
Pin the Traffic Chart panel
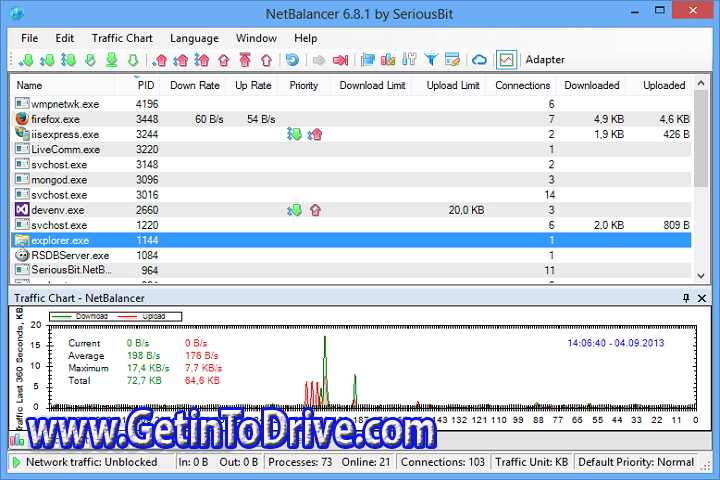click(x=686, y=298)
